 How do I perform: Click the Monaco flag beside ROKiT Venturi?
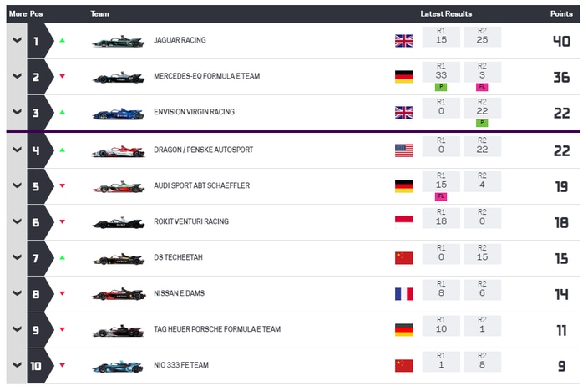point(404,222)
